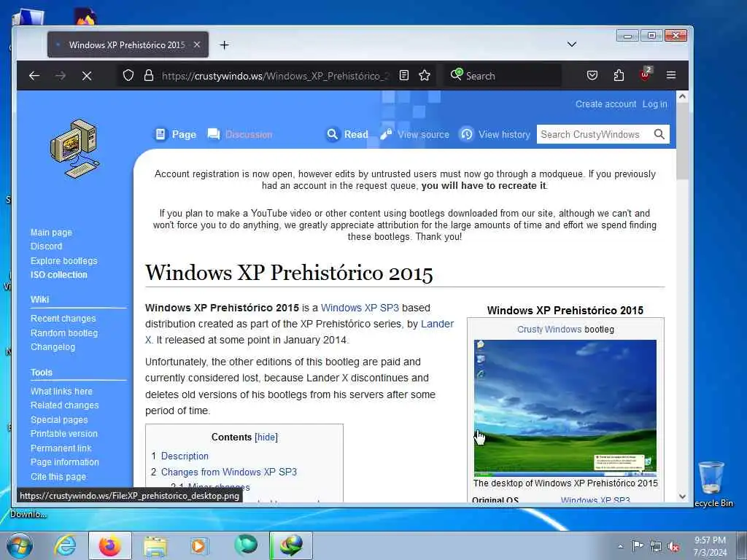Click the page scrollbar down arrow
Screen dimensions: 747x560
tap(682, 496)
